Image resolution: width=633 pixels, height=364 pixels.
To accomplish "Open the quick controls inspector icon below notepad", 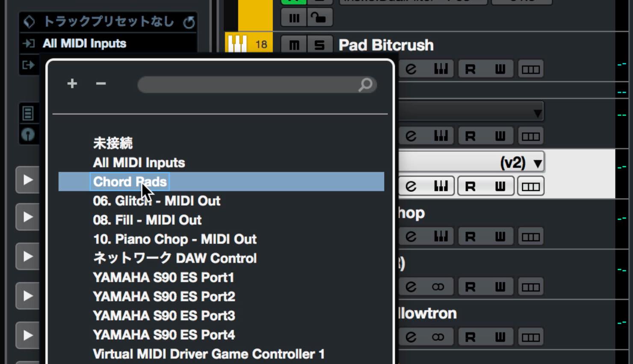I will click(28, 135).
